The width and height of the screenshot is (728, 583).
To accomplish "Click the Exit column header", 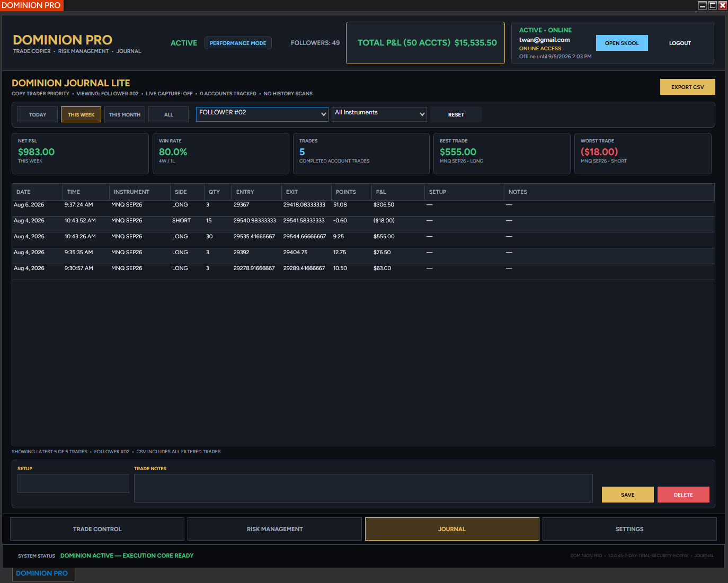I will (x=306, y=192).
